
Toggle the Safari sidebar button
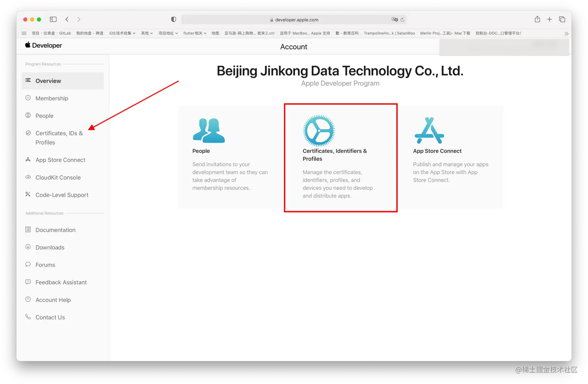click(53, 19)
